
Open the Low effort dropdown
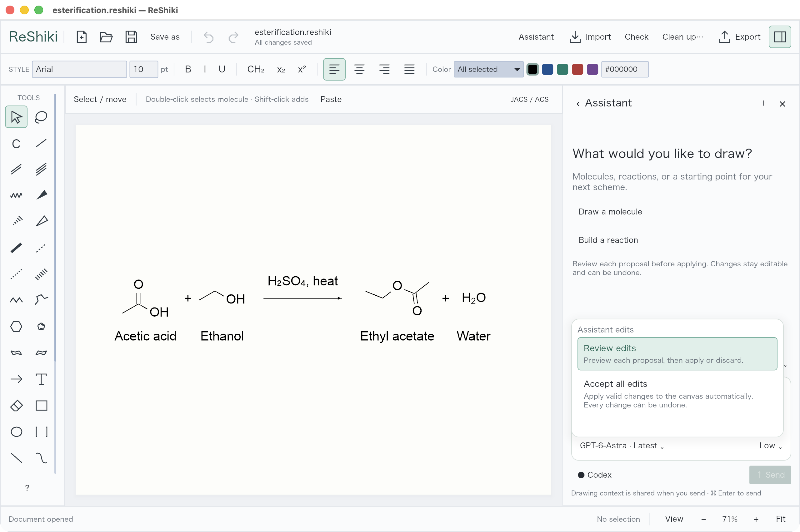point(770,446)
